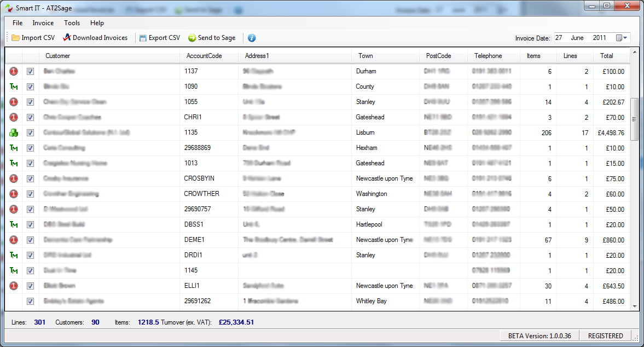The image size is (644, 347).
Task: Click the vertical scrollbar thumb
Action: click(635, 119)
